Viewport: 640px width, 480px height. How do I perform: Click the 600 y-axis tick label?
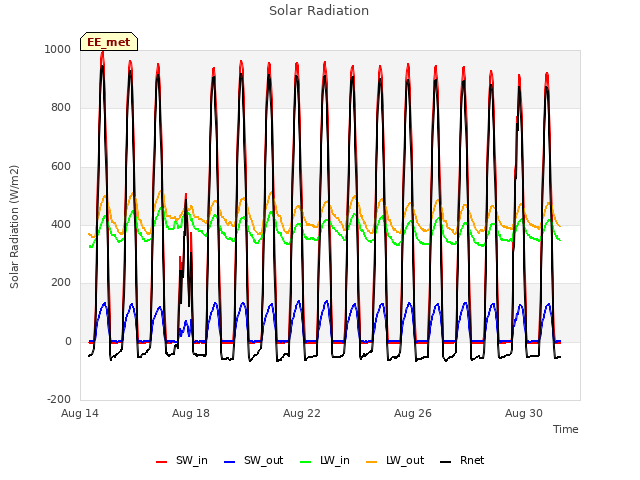point(61,167)
